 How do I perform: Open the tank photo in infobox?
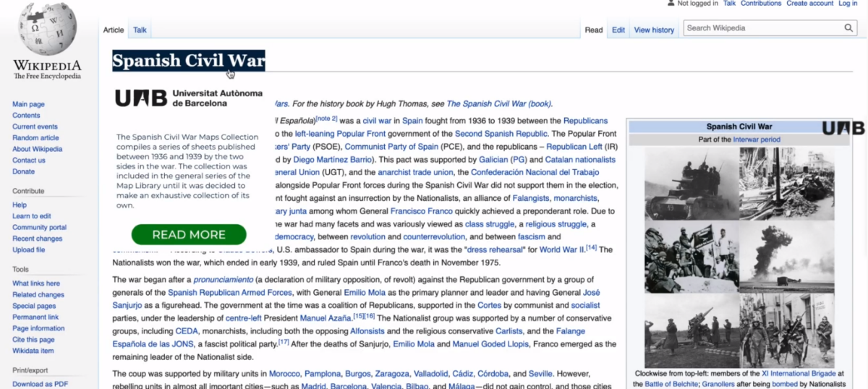691,184
